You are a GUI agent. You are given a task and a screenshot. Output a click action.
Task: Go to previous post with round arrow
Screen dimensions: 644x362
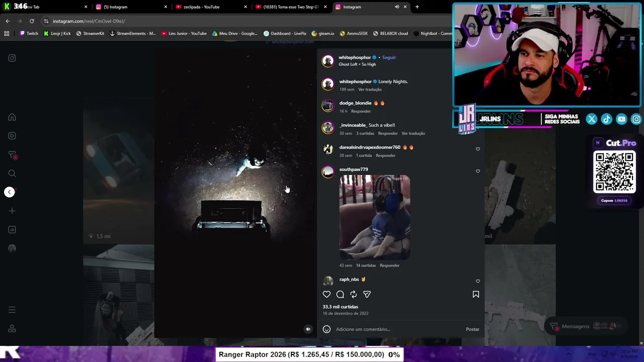tap(10, 192)
